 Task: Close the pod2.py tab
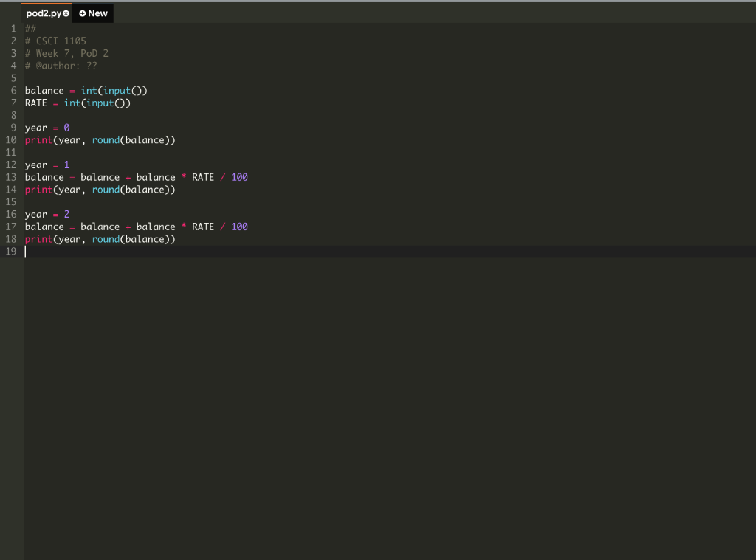(x=66, y=13)
